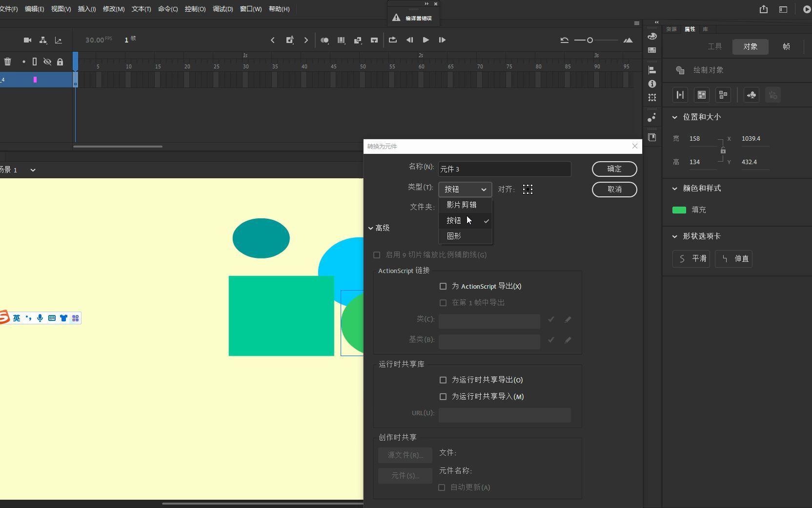Image resolution: width=812 pixels, height=508 pixels.
Task: Check 为运行时共享导出 option
Action: pyautogui.click(x=443, y=380)
